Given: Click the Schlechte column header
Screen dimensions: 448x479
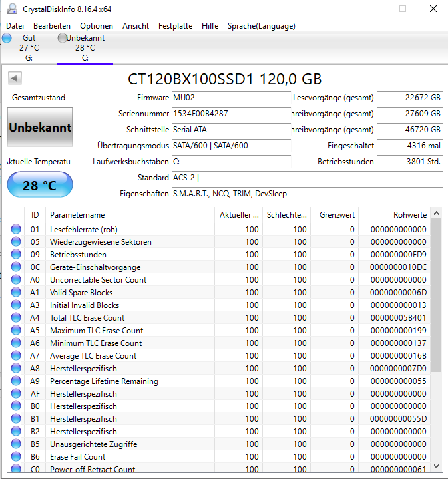Looking at the screenshot, I should [287, 215].
